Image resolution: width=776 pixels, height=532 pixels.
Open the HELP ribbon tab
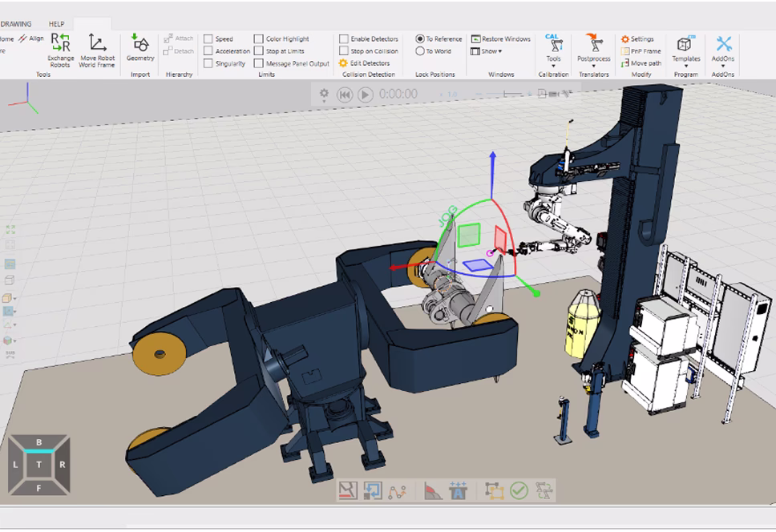(x=57, y=24)
